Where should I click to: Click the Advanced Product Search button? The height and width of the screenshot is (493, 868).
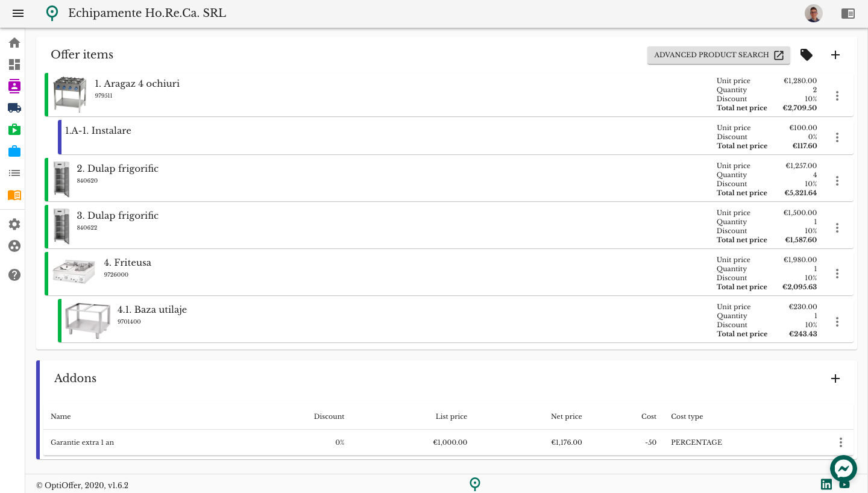tap(719, 55)
